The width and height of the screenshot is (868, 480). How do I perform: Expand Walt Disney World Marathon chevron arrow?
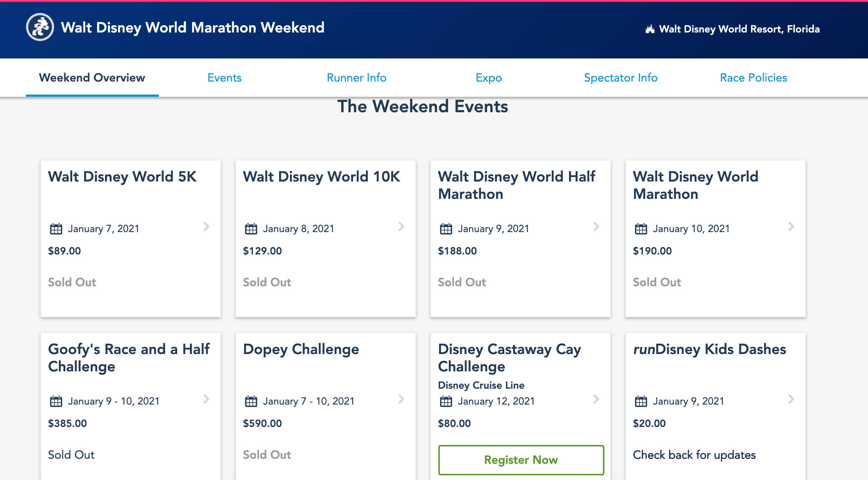pyautogui.click(x=791, y=227)
